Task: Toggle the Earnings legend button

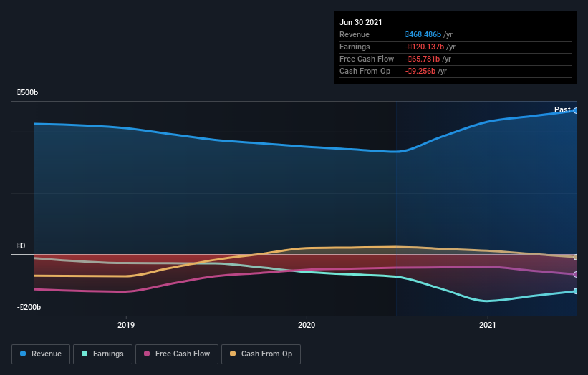Action: point(102,354)
